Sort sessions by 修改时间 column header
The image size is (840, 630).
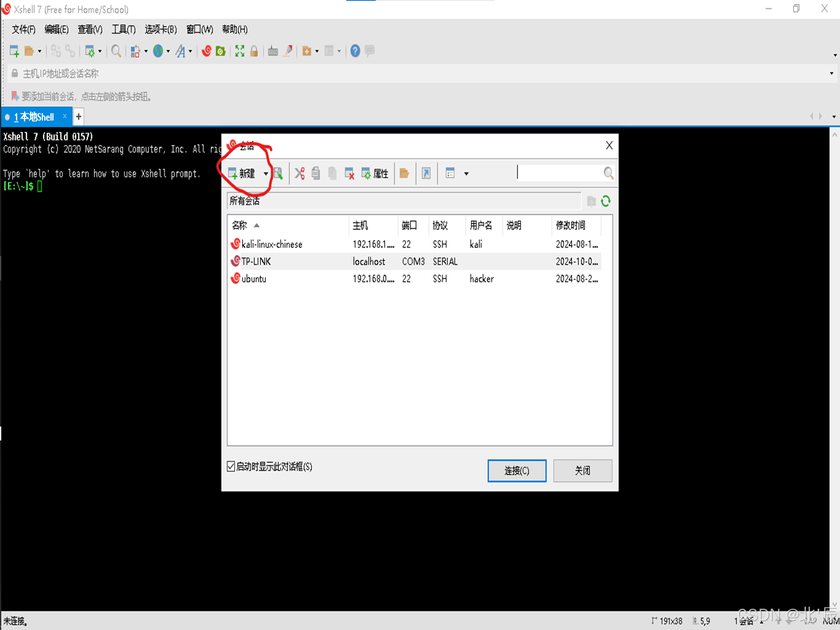(x=576, y=225)
